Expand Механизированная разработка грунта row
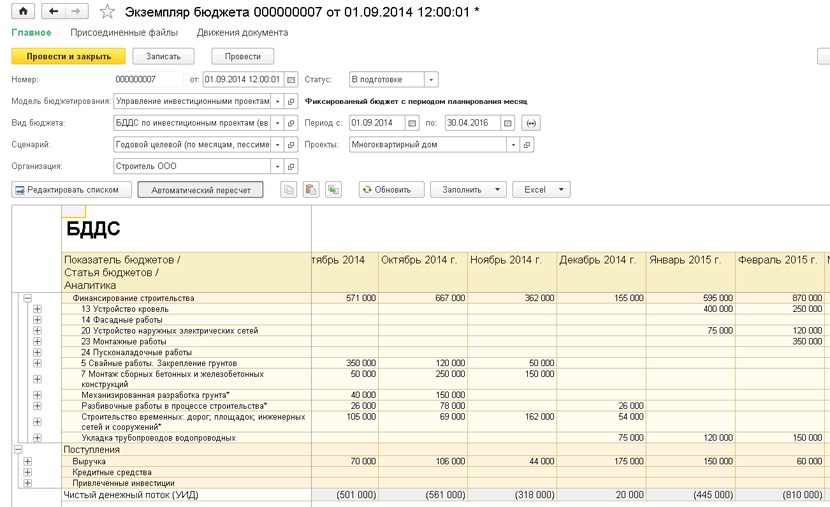Screen dimensions: 830x507 [x=37, y=395]
